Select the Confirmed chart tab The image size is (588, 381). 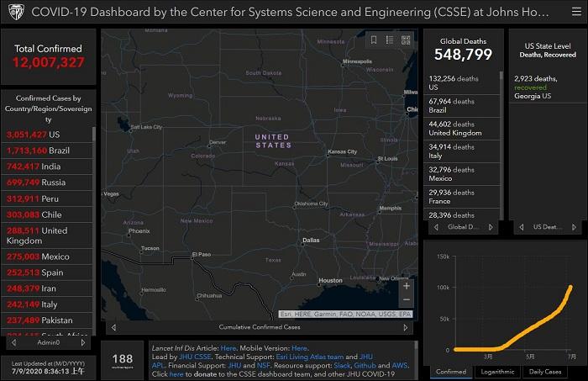click(x=451, y=371)
